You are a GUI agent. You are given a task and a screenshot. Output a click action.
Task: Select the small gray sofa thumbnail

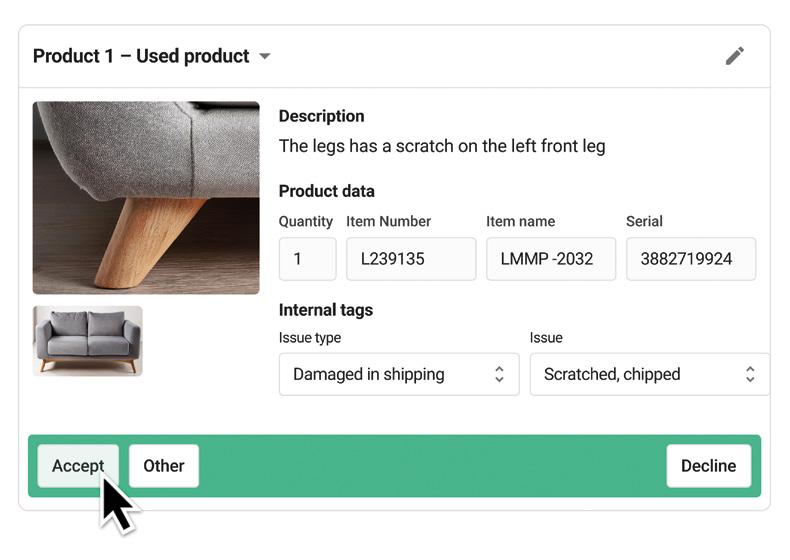click(88, 341)
